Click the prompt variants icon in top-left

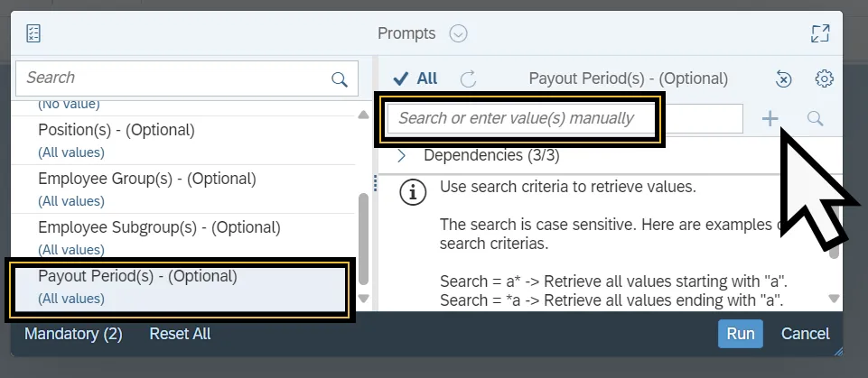pyautogui.click(x=34, y=33)
